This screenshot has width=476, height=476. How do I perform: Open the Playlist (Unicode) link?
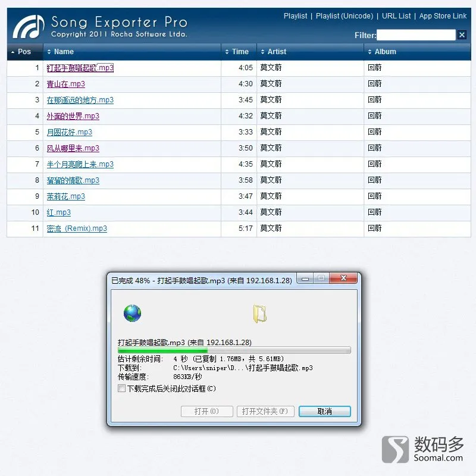tap(345, 16)
